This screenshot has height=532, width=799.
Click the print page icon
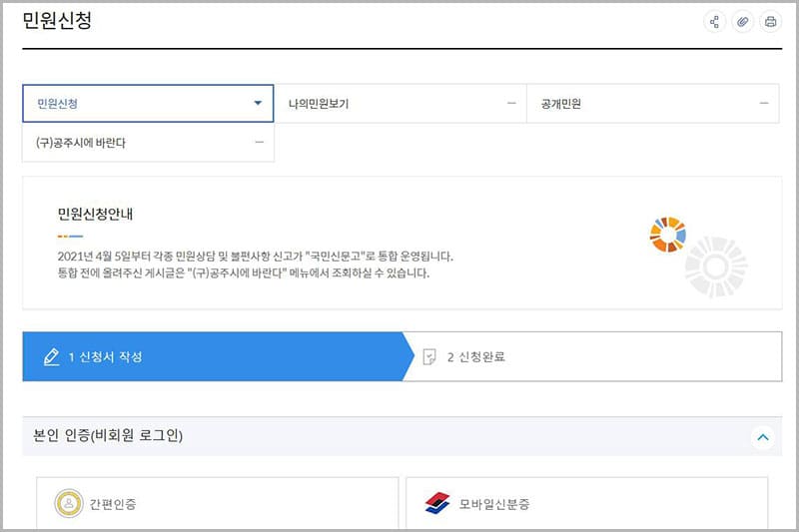770,22
